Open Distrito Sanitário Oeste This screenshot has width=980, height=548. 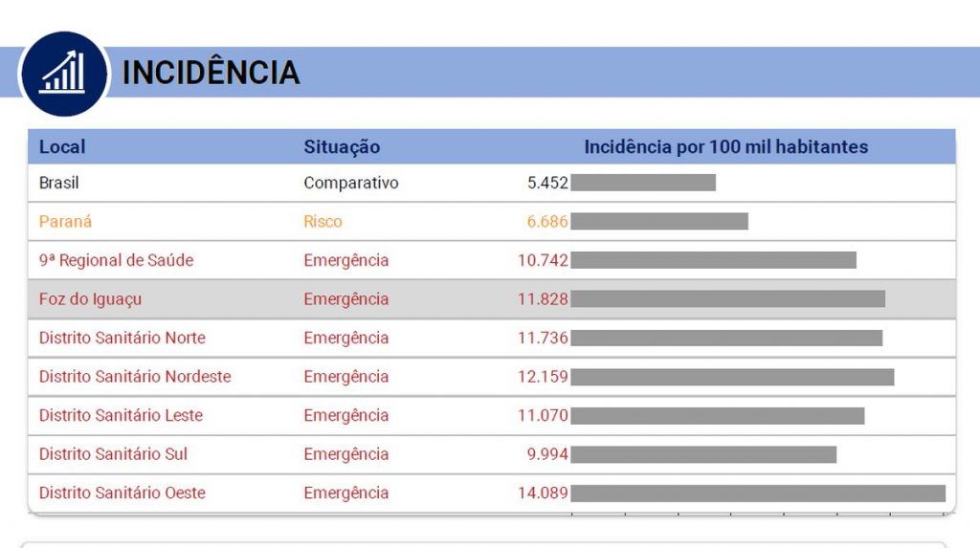pos(122,493)
